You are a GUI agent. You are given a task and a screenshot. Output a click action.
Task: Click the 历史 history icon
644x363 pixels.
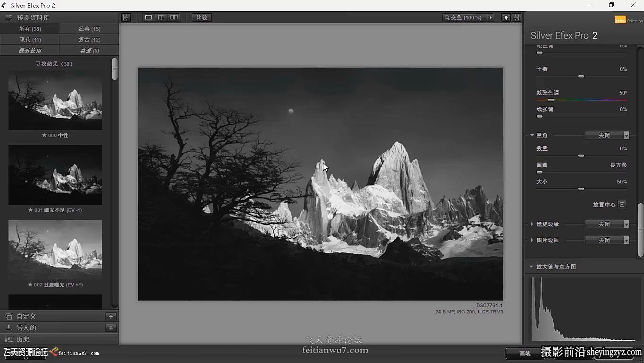coord(9,339)
